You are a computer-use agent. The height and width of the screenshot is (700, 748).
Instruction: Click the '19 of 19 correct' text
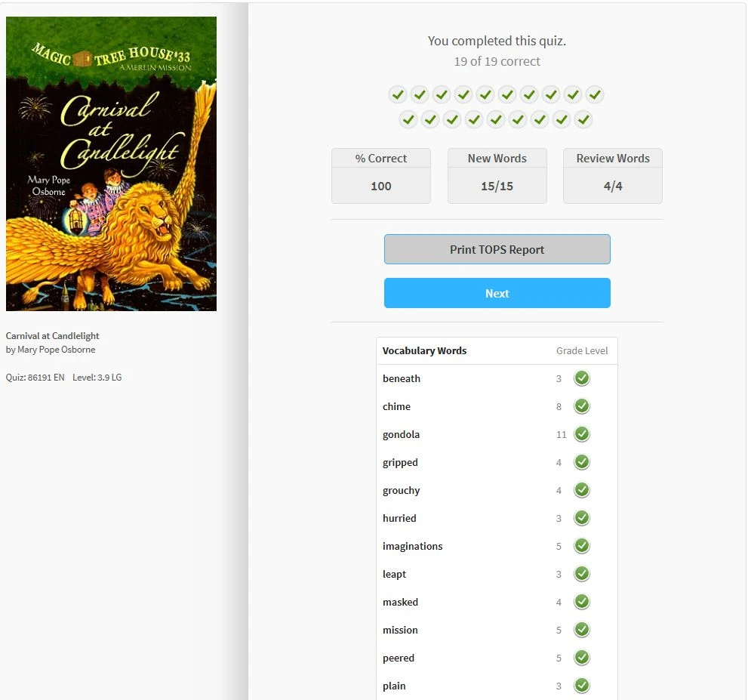[497, 62]
